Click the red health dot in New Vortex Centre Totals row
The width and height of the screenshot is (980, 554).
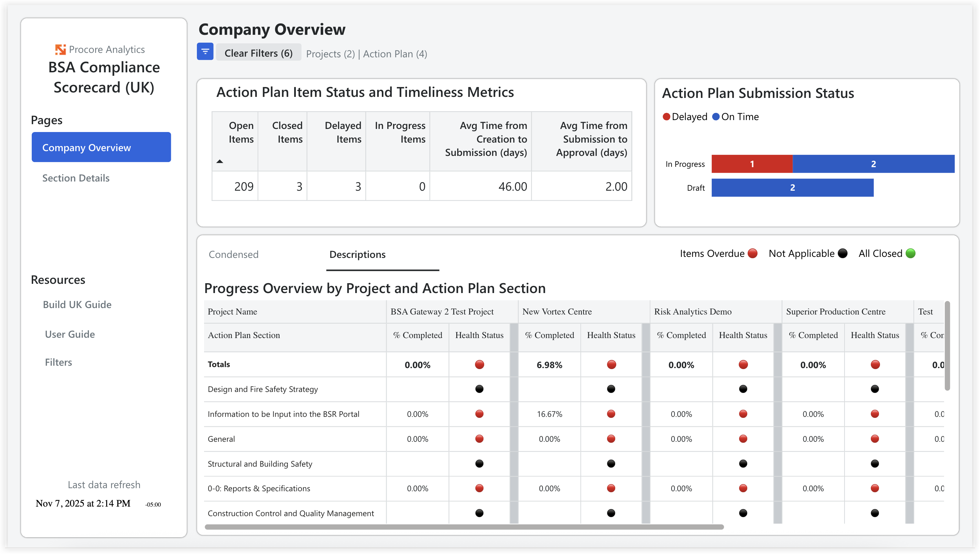[611, 364]
